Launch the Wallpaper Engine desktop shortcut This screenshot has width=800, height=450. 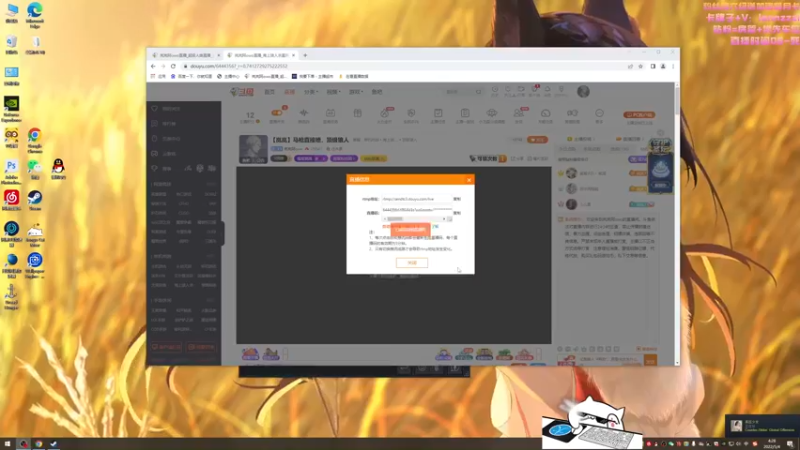coord(35,265)
